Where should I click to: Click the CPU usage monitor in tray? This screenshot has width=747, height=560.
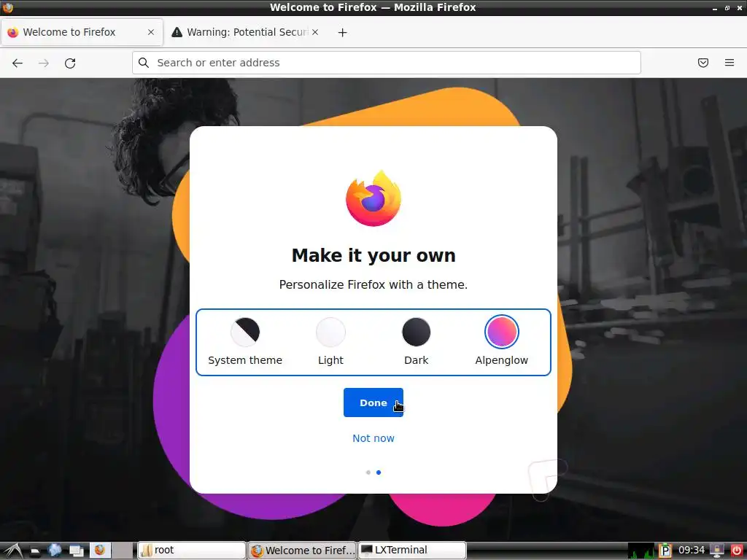(641, 551)
